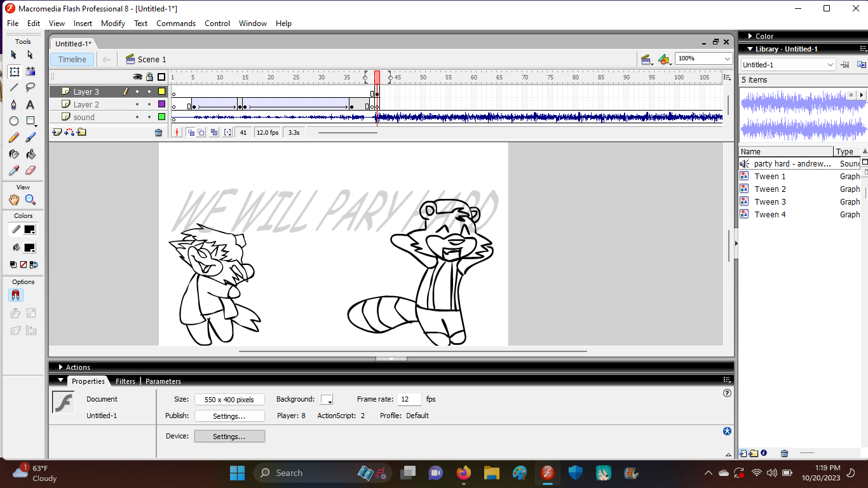
Task: Expand the Actions panel
Action: tap(60, 367)
